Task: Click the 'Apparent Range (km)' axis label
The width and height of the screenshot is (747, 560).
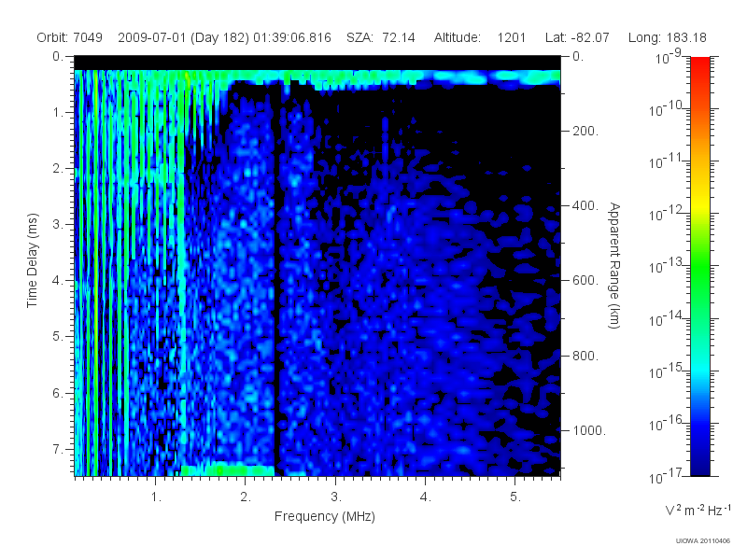Action: coord(614,265)
